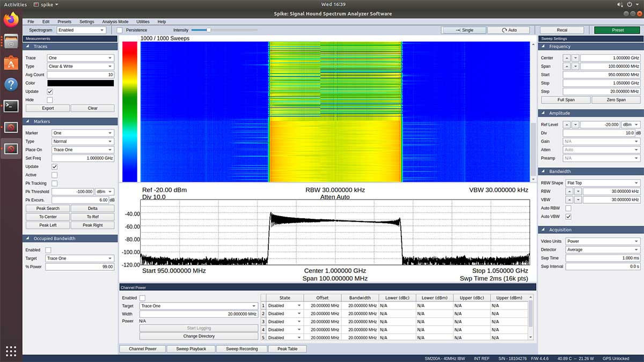Open the Analysis Mode menu
This screenshot has height=362, width=644.
[115, 22]
